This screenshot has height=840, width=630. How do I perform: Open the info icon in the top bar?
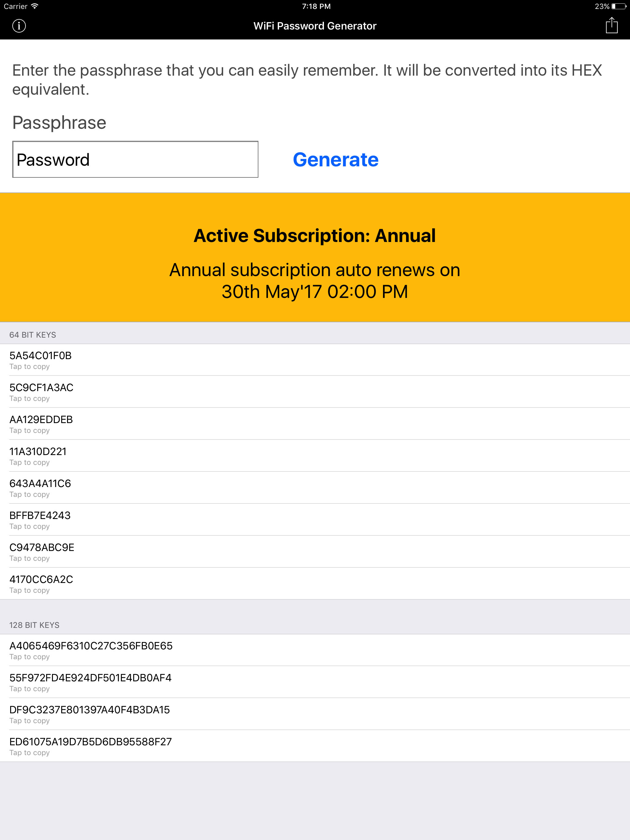(19, 26)
